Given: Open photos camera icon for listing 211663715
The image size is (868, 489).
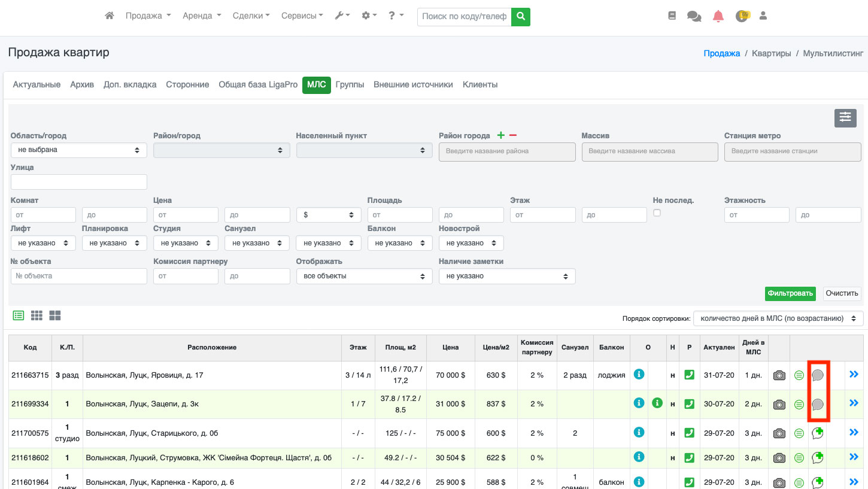Looking at the screenshot, I should coord(779,375).
